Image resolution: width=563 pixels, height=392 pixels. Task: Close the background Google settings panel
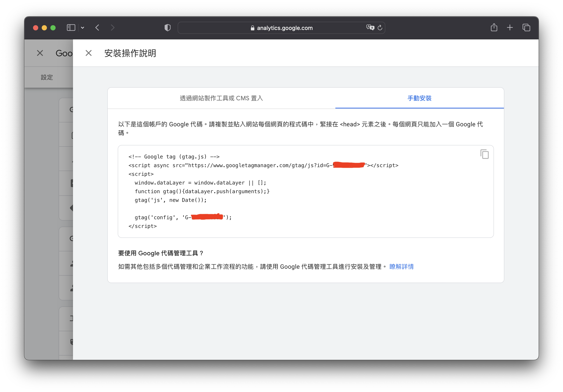(40, 53)
